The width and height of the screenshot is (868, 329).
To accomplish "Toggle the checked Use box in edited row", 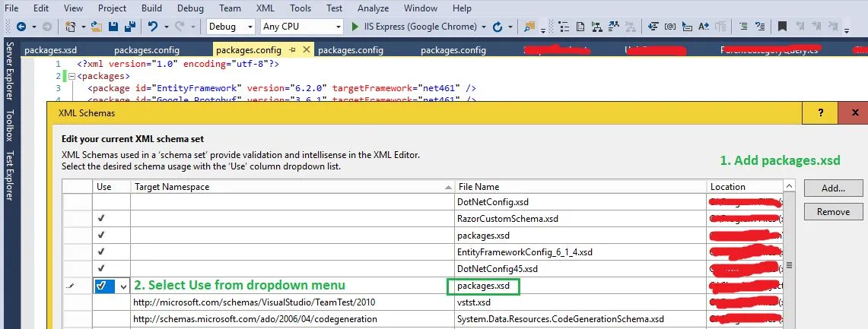I will pyautogui.click(x=100, y=286).
